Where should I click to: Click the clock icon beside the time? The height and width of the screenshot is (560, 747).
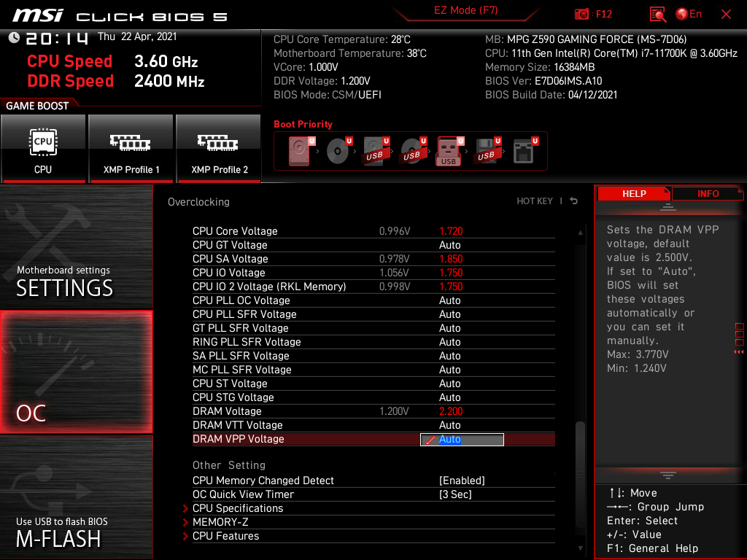point(14,38)
